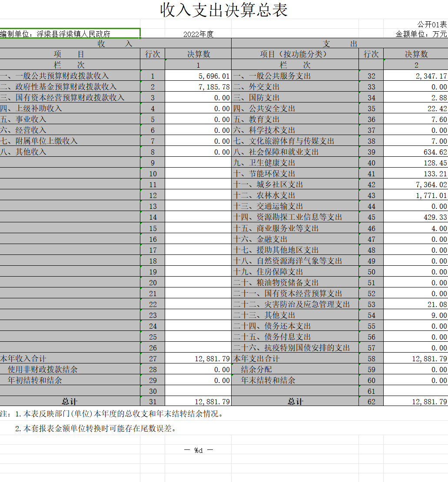Click the 公开01表 label cell

click(x=431, y=24)
